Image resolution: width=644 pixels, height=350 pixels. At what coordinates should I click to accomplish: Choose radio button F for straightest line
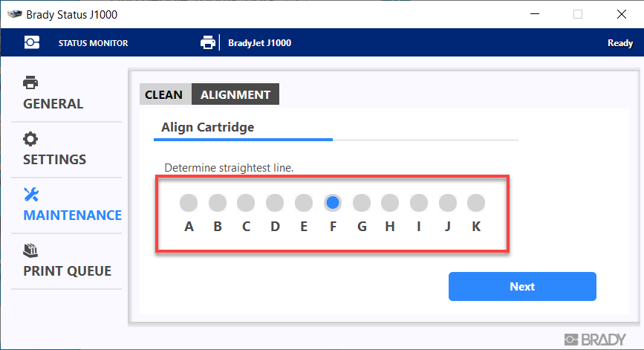333,202
